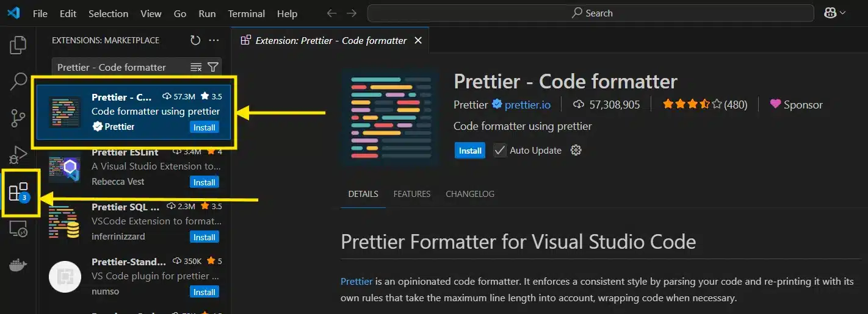Open the Copilot icon in title bar

click(x=830, y=13)
